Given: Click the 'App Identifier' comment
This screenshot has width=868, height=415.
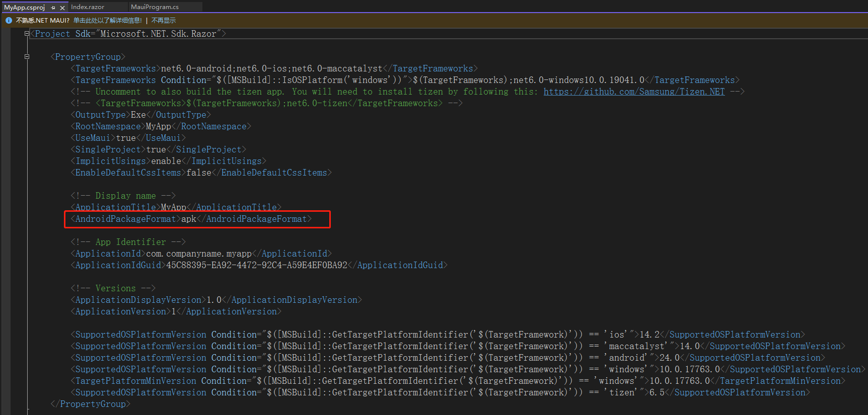Looking at the screenshot, I should 128,242.
